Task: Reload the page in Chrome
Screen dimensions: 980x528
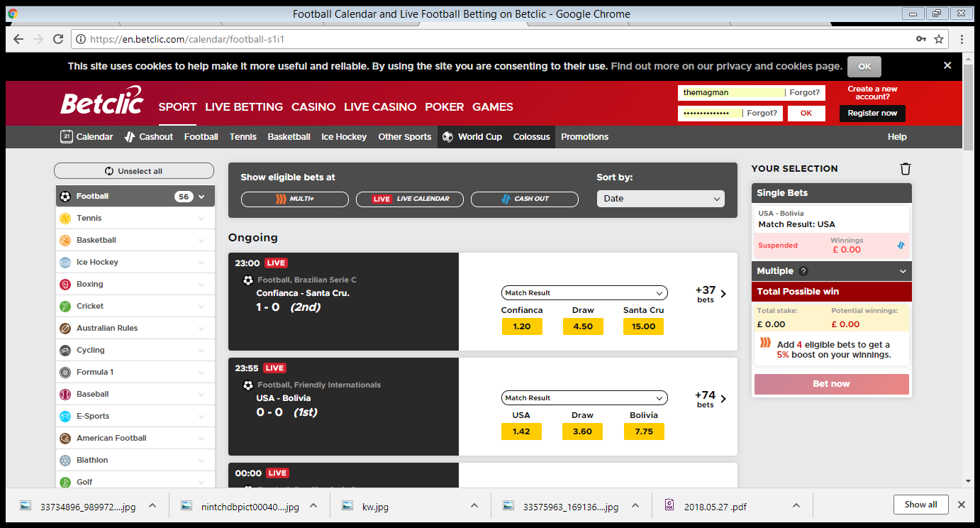Action: 58,39
